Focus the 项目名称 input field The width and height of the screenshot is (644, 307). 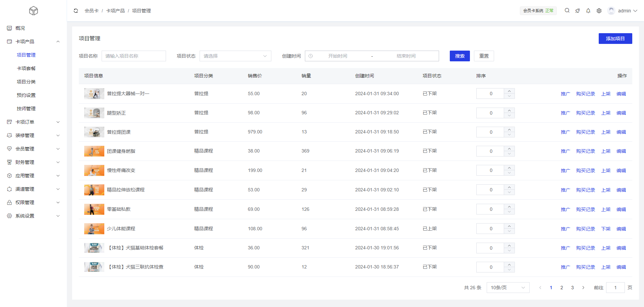click(134, 56)
